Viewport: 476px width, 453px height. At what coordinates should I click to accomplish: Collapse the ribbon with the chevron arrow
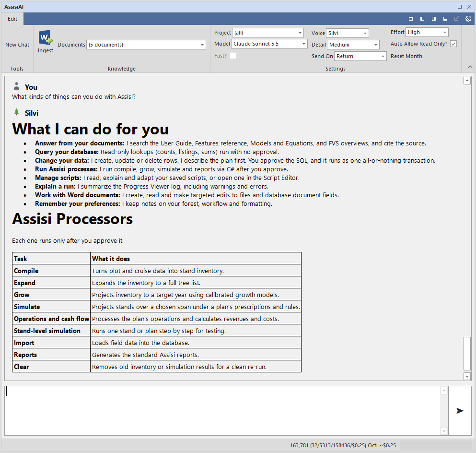[x=470, y=67]
